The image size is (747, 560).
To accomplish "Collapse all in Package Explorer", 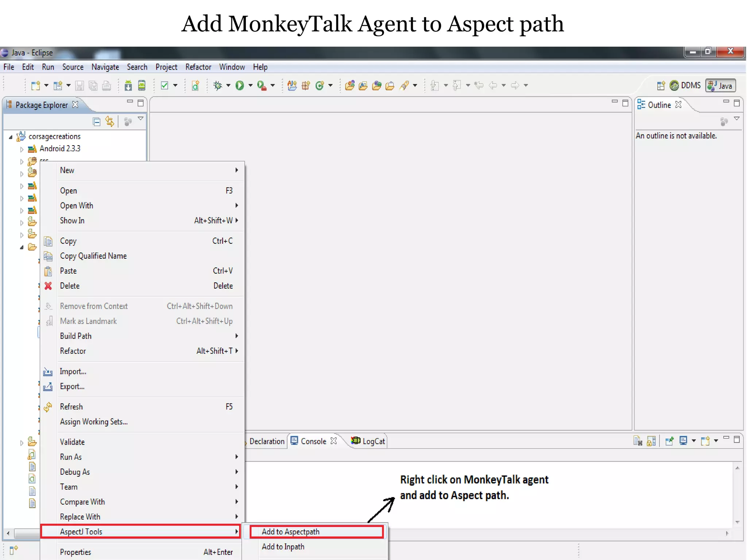I will coord(97,121).
